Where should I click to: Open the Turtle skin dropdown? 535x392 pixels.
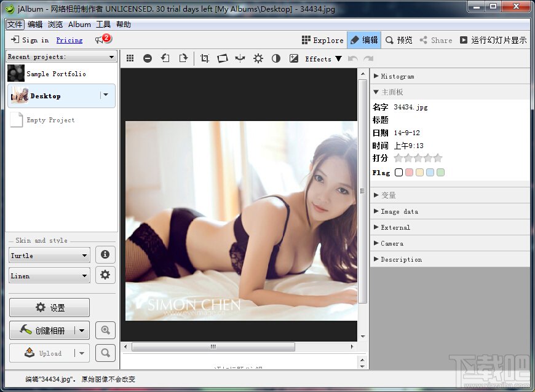click(x=49, y=254)
